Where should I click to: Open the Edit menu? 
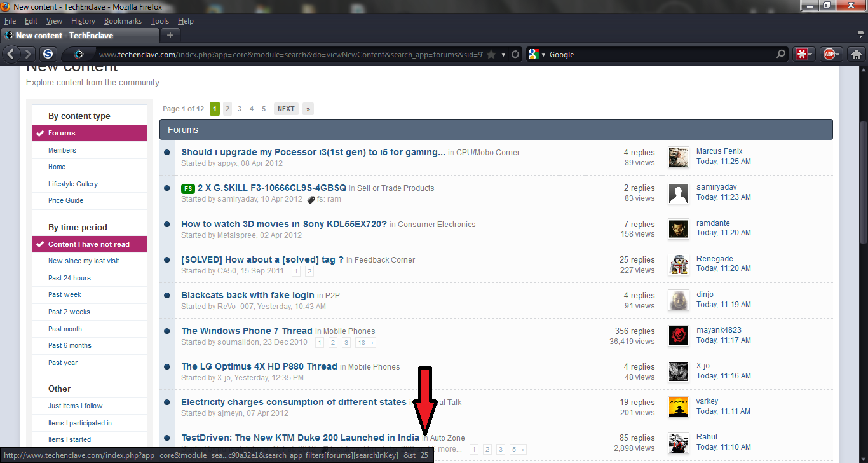[x=31, y=21]
